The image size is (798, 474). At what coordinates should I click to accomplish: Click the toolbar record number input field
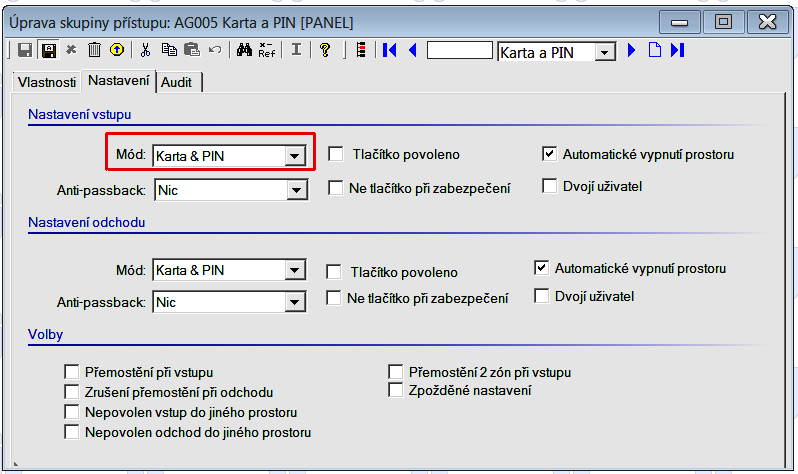pyautogui.click(x=459, y=51)
